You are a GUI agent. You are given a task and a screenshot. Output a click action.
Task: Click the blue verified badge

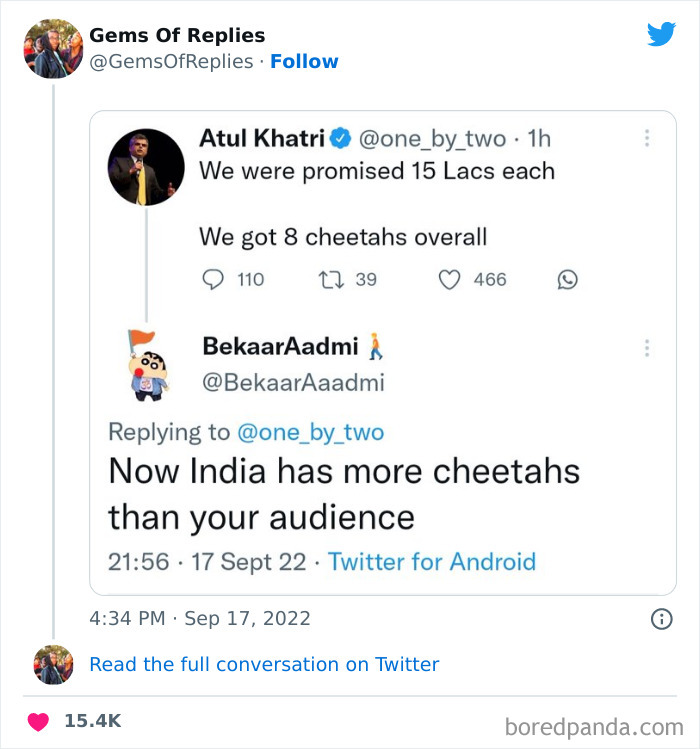(x=340, y=137)
